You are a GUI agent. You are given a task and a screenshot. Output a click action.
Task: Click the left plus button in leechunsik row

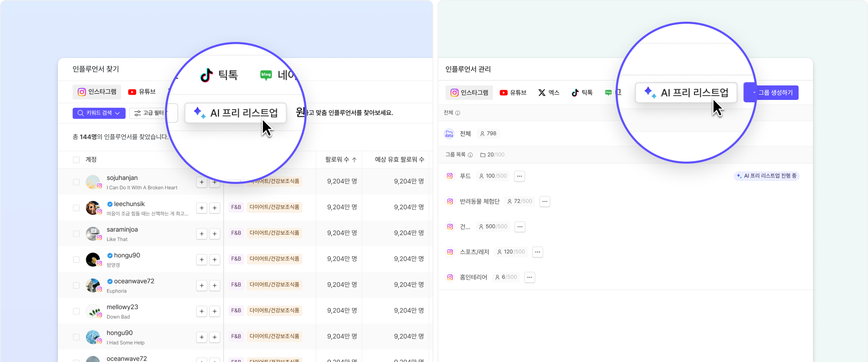[202, 208]
